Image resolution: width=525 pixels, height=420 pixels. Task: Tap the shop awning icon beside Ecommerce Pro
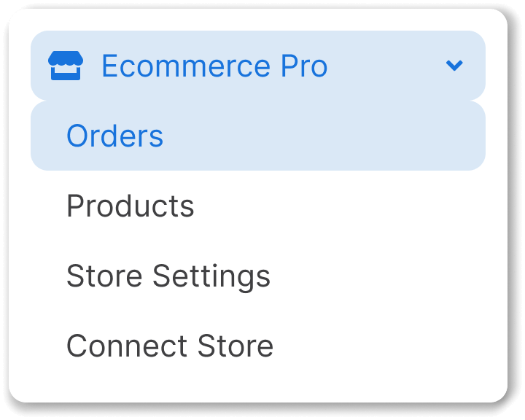66,66
